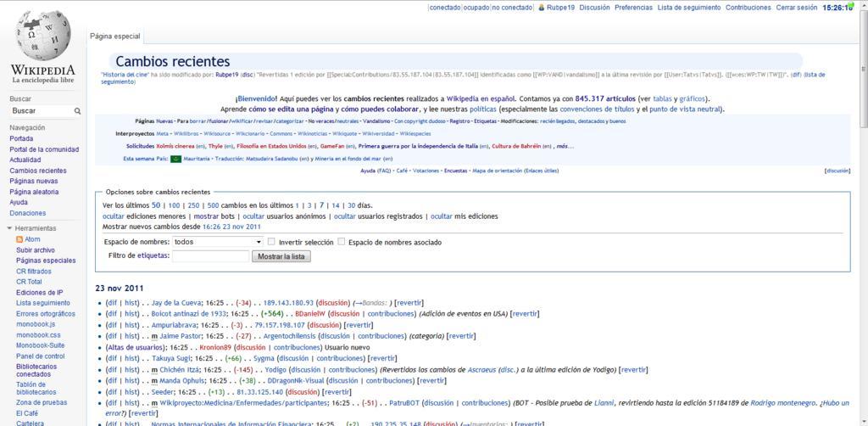868x426 pixels.
Task: Click Cerrar sesión link
Action: 797,8
